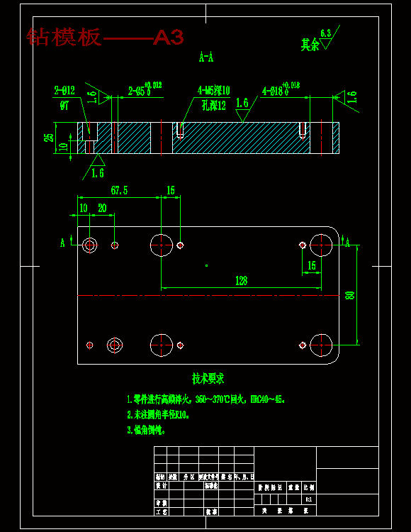
Task: Click the 标准化 cell in the title block
Action: coord(211,485)
